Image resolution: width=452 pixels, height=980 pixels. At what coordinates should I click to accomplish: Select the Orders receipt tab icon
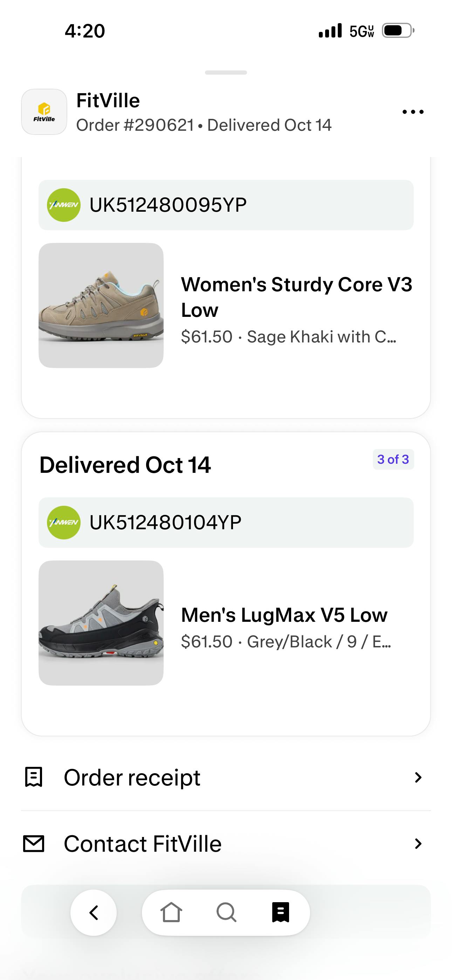click(281, 912)
